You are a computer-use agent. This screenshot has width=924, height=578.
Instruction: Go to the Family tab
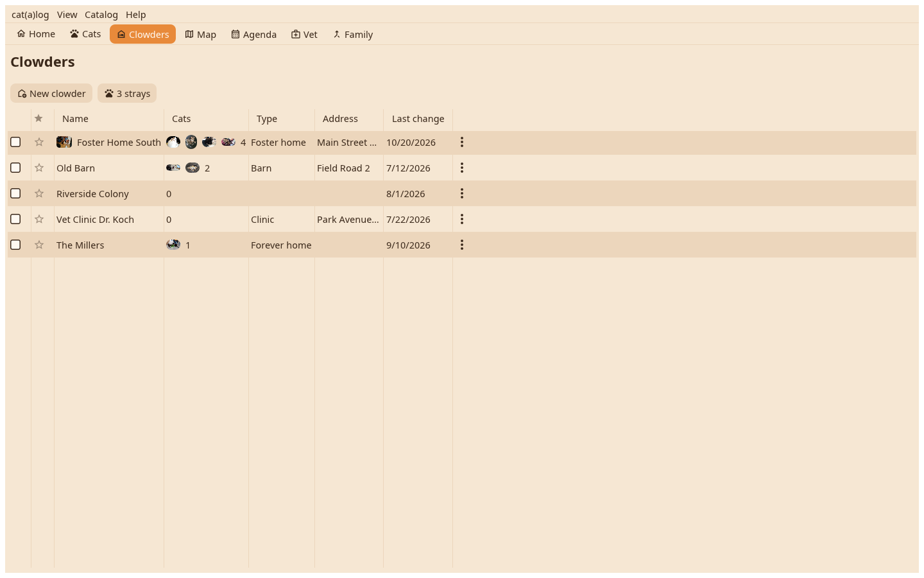352,34
